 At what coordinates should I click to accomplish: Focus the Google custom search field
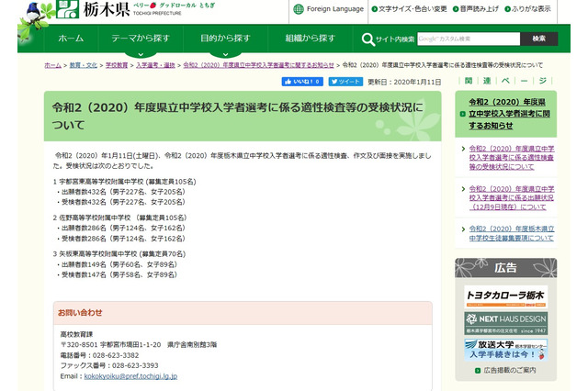pos(469,39)
